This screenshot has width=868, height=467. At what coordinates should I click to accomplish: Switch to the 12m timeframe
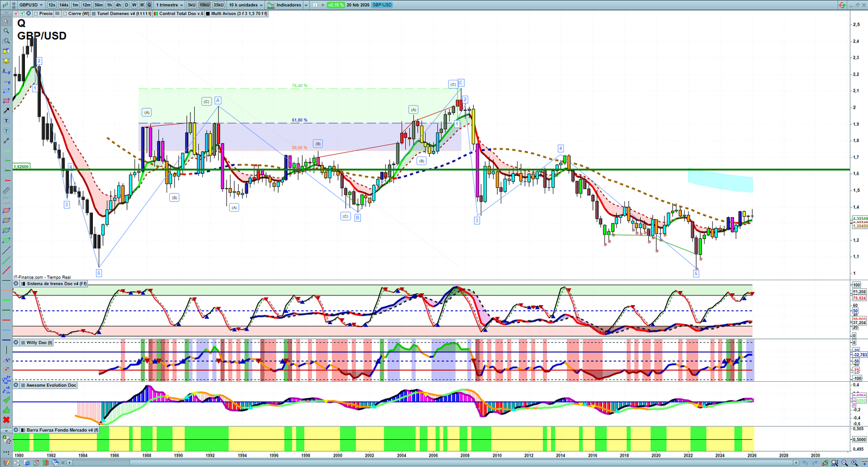tap(86, 5)
